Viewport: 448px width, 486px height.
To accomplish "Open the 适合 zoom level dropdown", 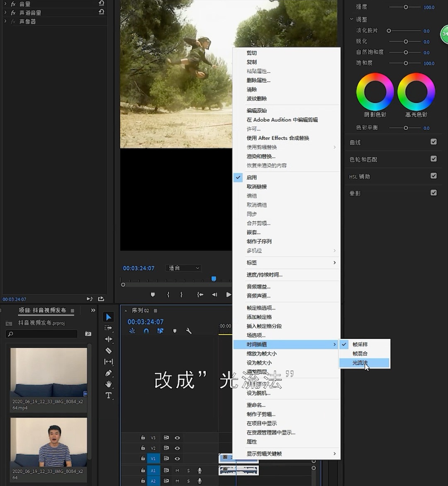I will coord(183,268).
